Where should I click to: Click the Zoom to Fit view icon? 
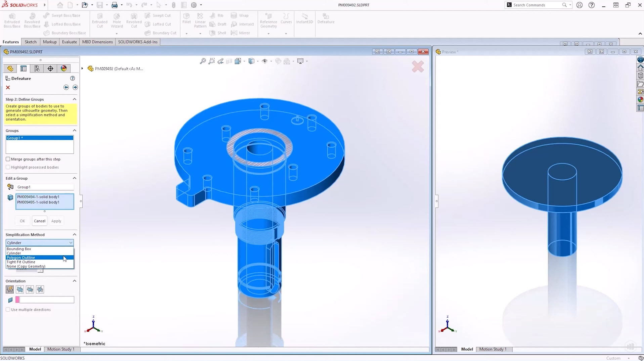pyautogui.click(x=203, y=61)
